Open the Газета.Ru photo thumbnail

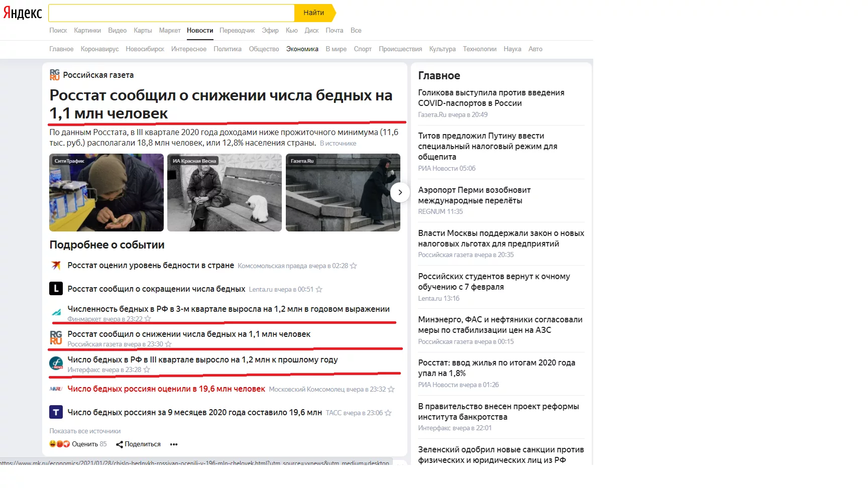[x=343, y=192]
